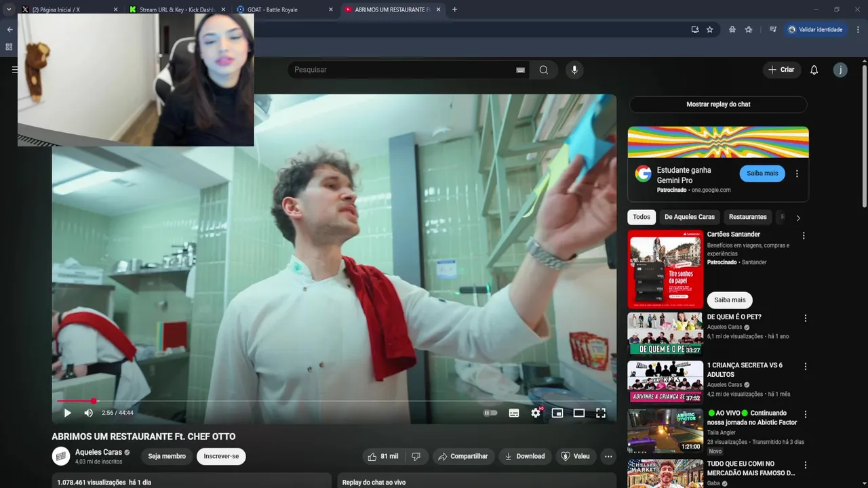Screen dimensions: 868x488
Task: Open options for 'DE QUEM É O PET?'
Action: [806, 318]
